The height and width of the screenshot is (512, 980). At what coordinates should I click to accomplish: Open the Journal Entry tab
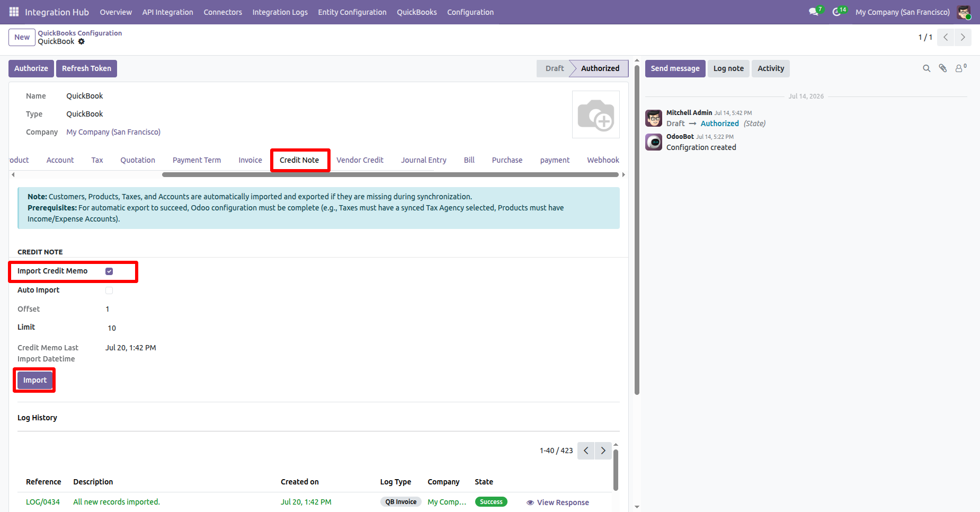point(424,160)
